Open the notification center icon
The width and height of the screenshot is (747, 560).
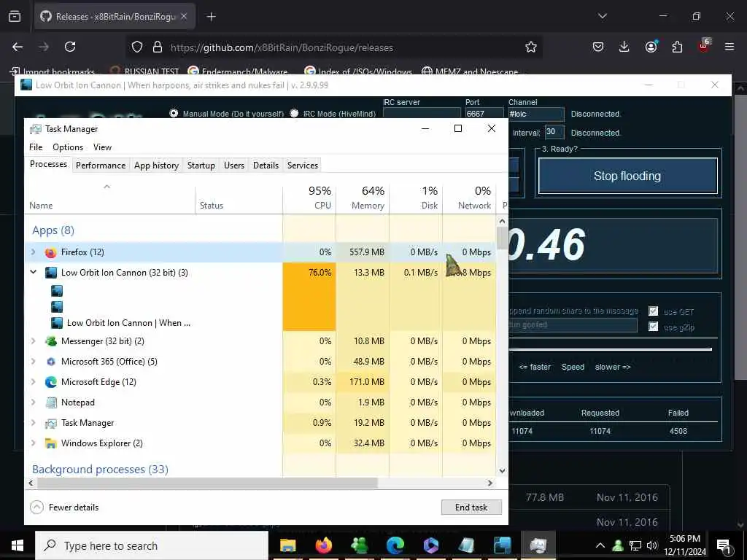coord(724,545)
